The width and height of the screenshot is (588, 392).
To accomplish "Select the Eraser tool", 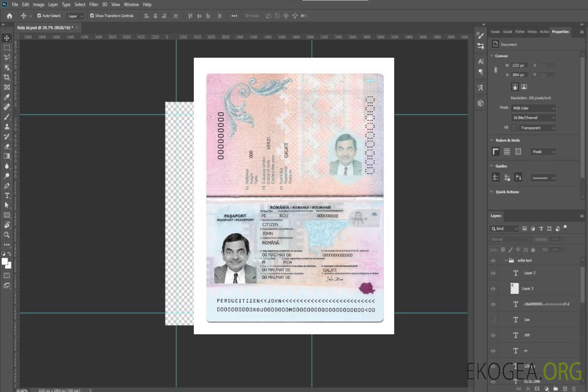I will click(7, 146).
